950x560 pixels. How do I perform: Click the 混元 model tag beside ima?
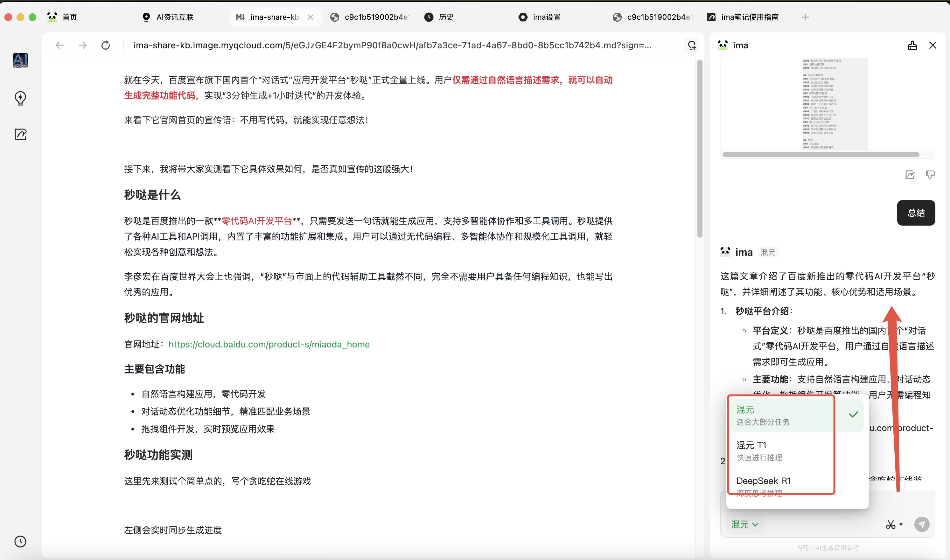(x=768, y=252)
